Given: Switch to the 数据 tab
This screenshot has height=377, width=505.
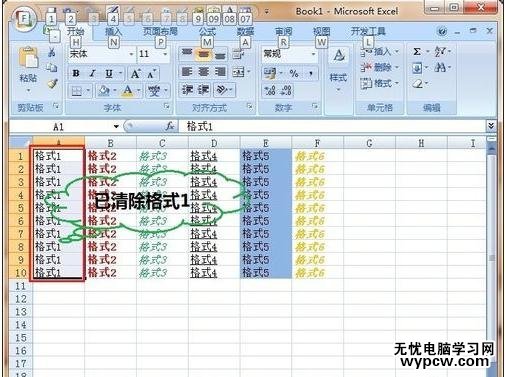Looking at the screenshot, I should [x=245, y=32].
